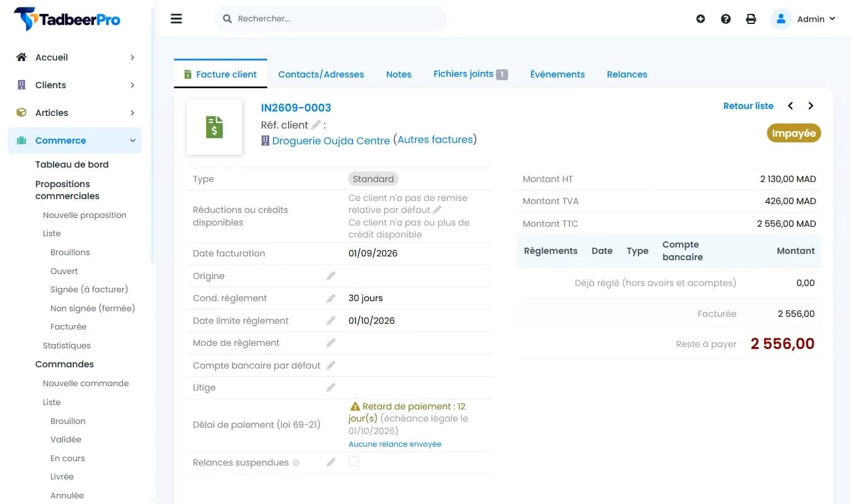
Task: Edit Réf. client with pencil icon
Action: (x=316, y=125)
